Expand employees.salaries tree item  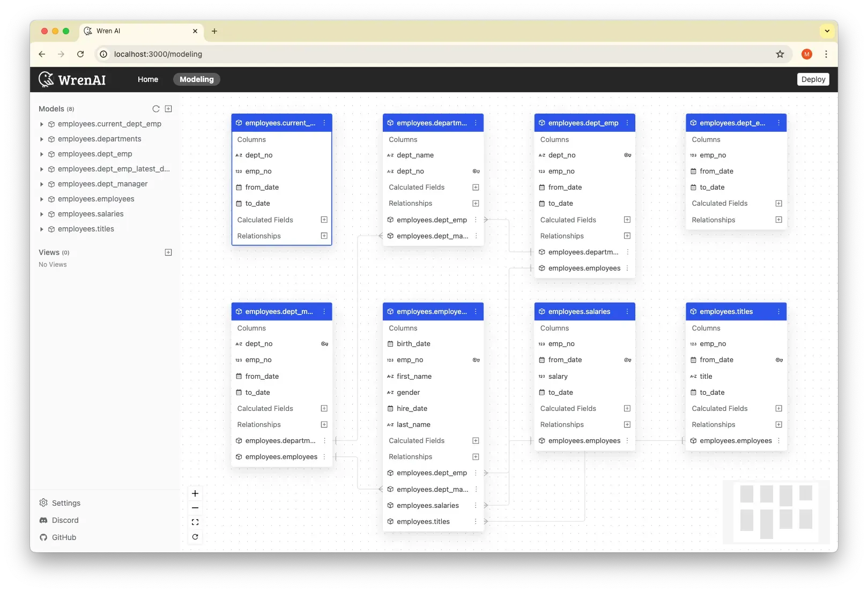[42, 214]
